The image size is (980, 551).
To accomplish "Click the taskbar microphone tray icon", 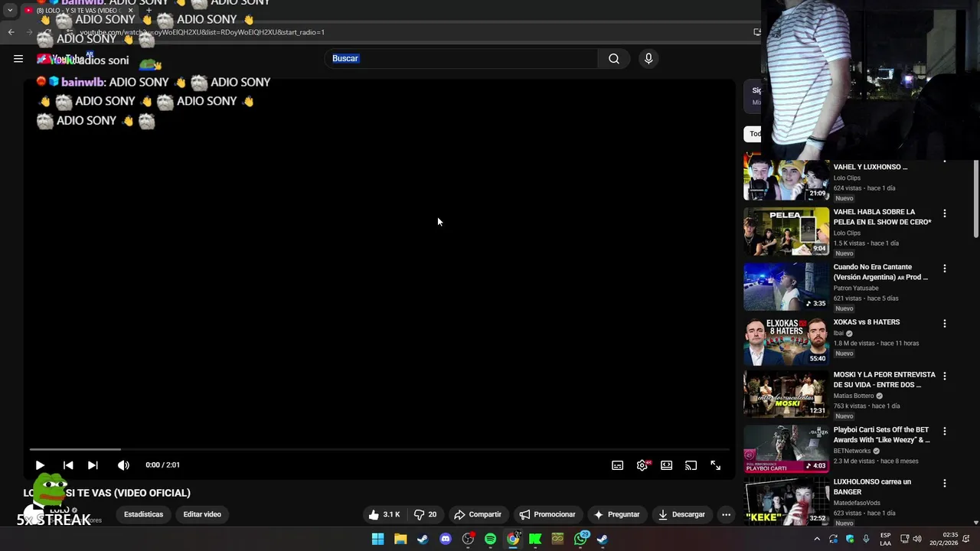I will pyautogui.click(x=866, y=539).
